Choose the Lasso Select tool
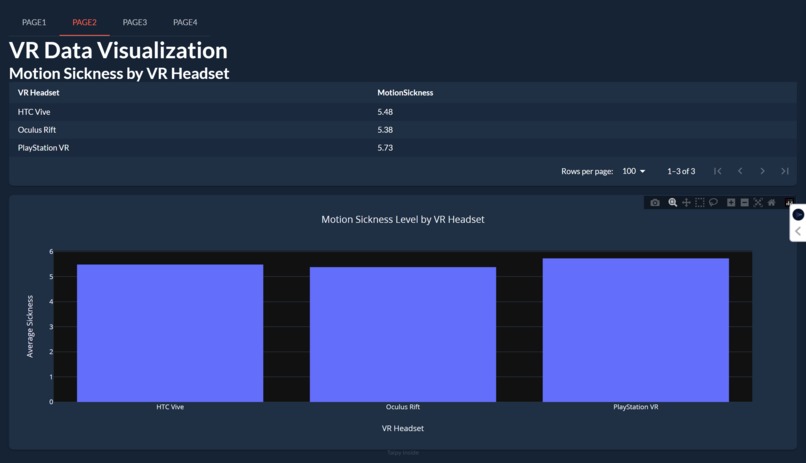The image size is (806, 463). coord(713,202)
